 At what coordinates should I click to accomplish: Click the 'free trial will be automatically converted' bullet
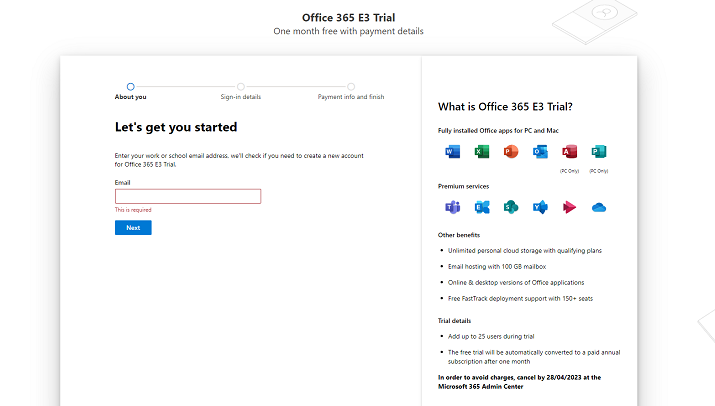(x=534, y=357)
